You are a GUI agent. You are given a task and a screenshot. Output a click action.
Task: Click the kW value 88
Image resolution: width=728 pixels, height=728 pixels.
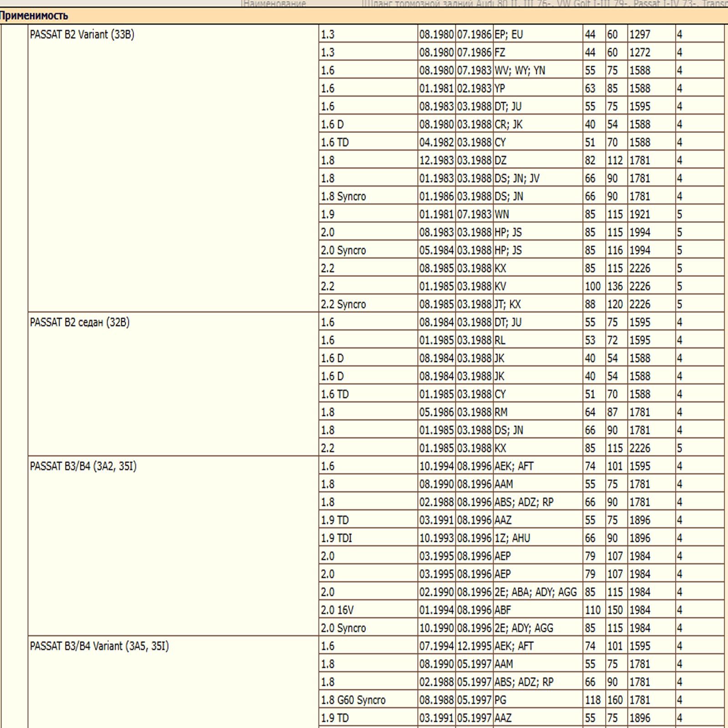[x=594, y=304]
